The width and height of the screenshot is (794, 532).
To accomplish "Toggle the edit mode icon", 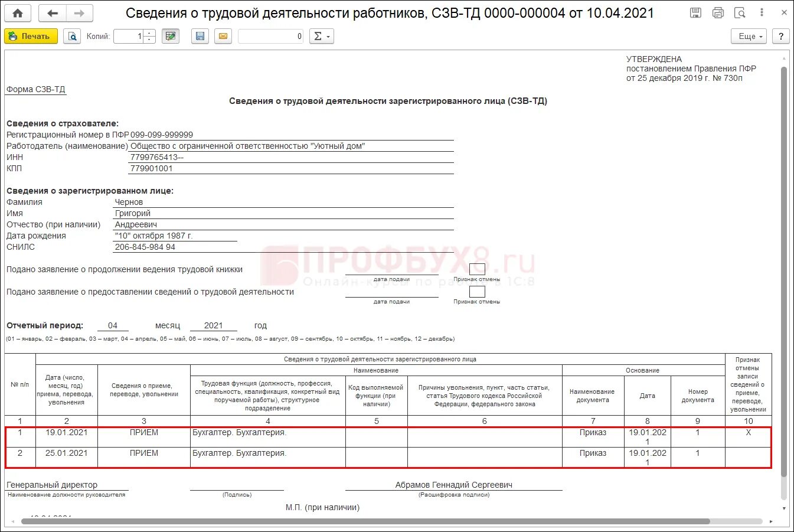I will coord(171,36).
